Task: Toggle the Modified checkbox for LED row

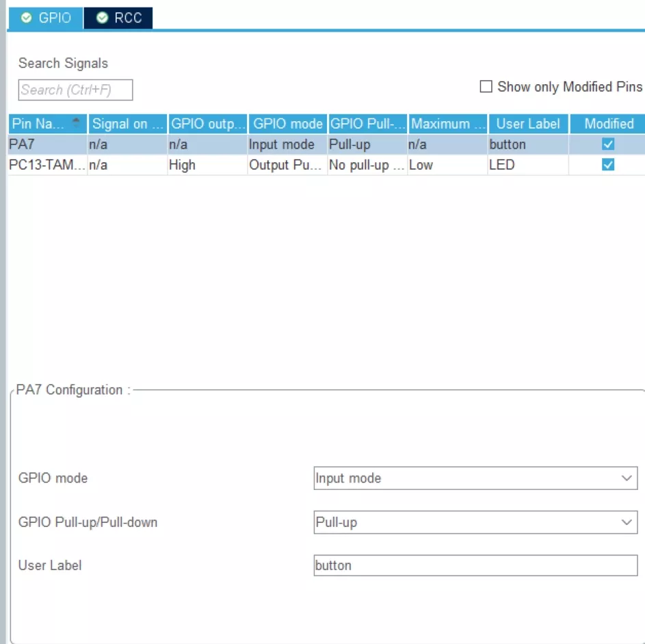Action: pyautogui.click(x=607, y=165)
